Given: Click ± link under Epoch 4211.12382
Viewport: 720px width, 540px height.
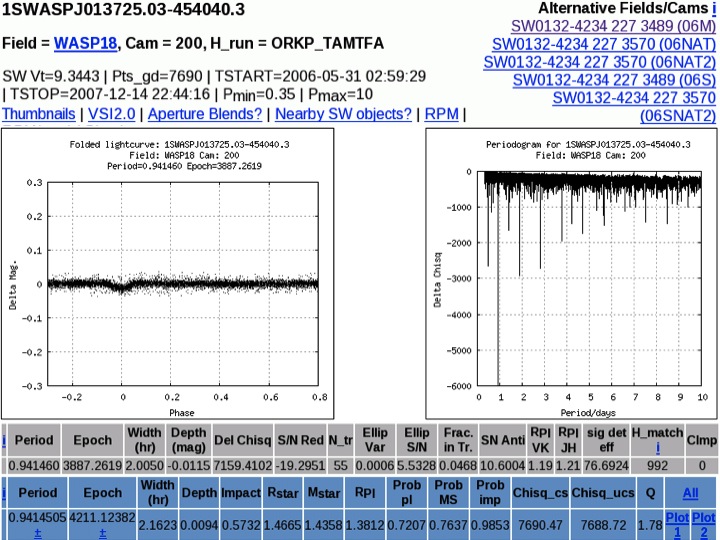Looking at the screenshot, I should [102, 531].
